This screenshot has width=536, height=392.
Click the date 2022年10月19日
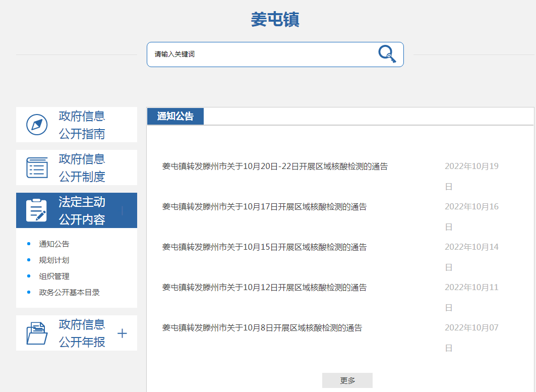pos(472,176)
